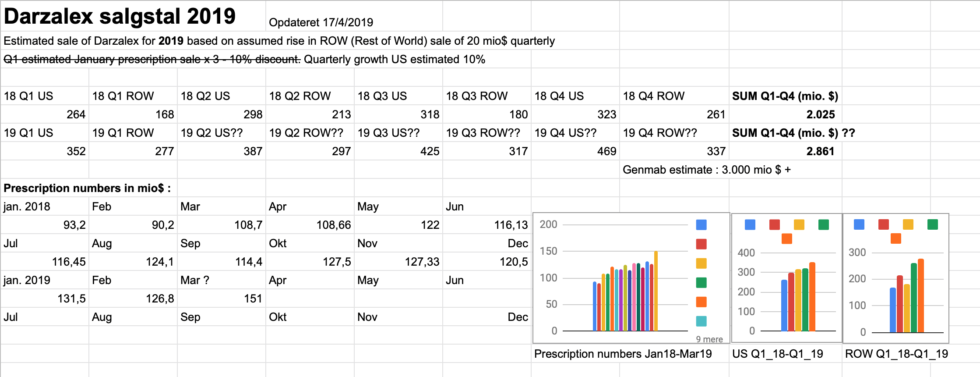Viewport: 980px width, 377px height.
Task: Click the cell with value 108,7
Action: click(x=222, y=225)
